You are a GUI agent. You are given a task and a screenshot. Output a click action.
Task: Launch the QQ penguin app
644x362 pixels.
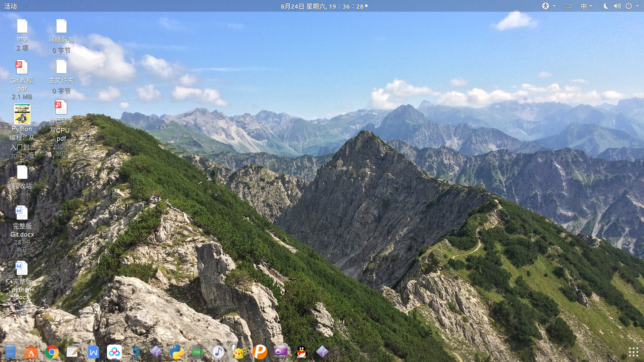click(302, 352)
